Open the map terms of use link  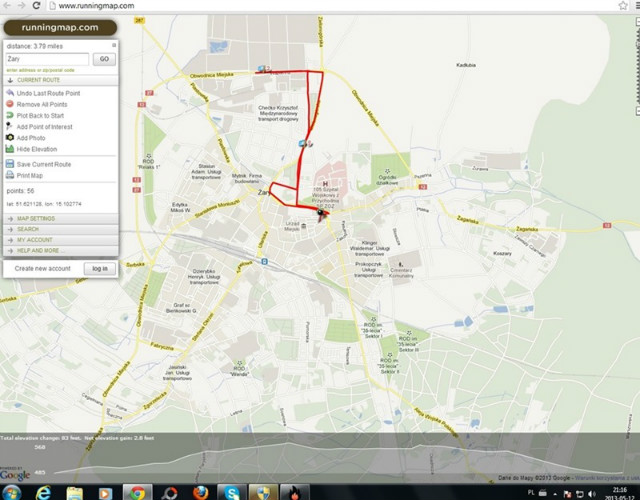(x=607, y=478)
